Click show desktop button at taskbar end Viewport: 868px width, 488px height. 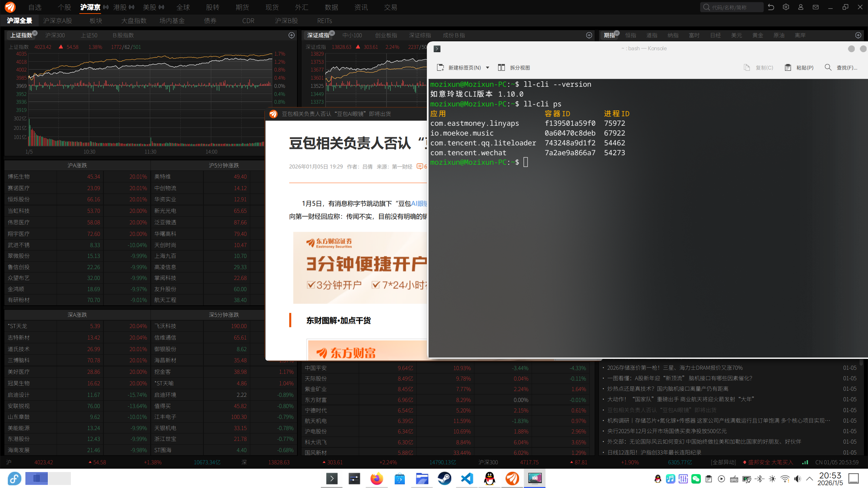coord(854,479)
